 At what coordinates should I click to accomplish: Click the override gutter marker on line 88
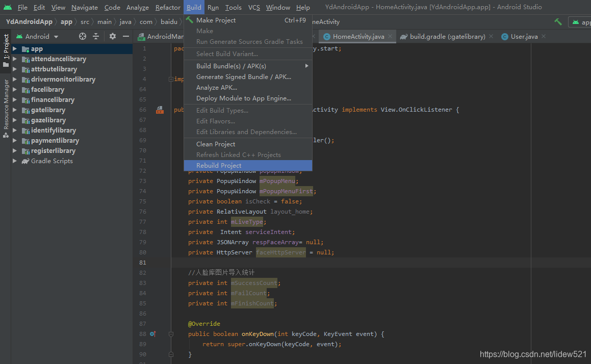click(152, 334)
